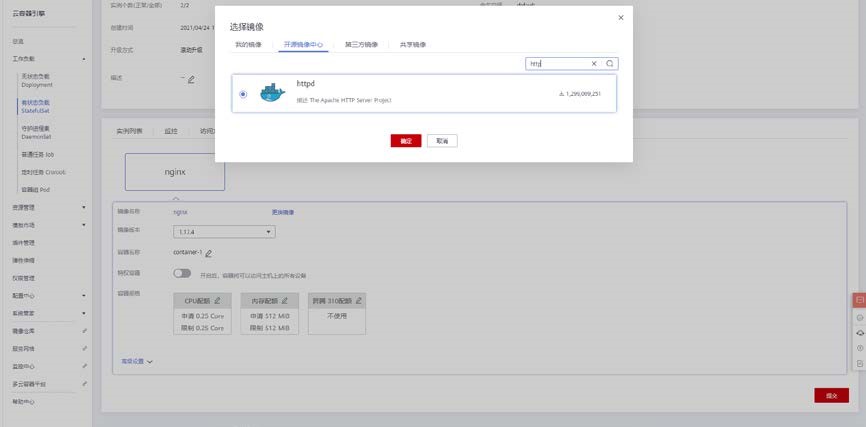Click the red feedback icon on right edge
The height and width of the screenshot is (427, 866).
(859, 300)
